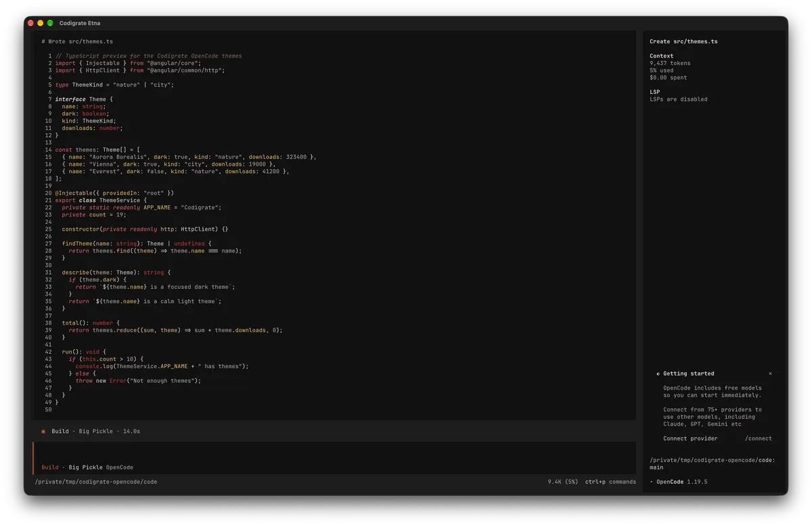Screen dimensions: 812x527
Task: Click the 'import { Injectable }' line 2
Action: [x=128, y=63]
